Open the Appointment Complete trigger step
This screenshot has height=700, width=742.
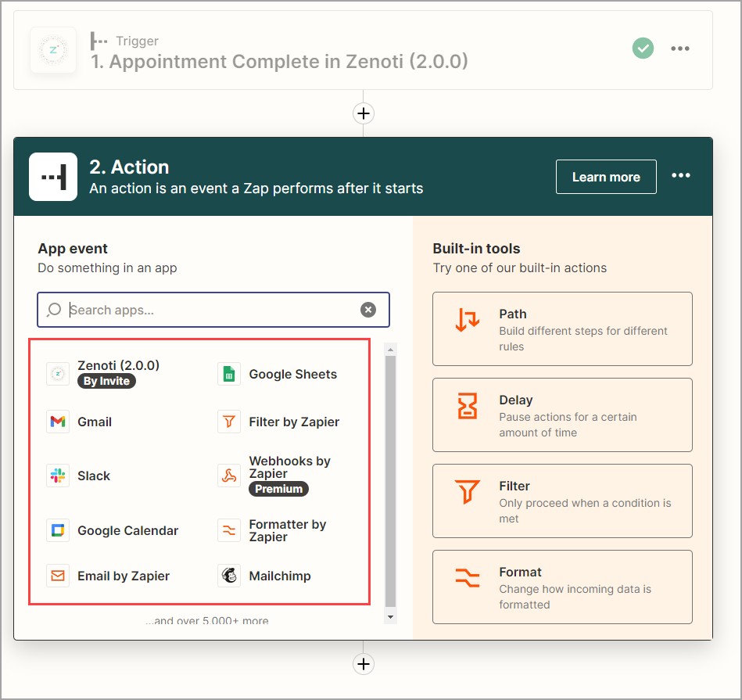(x=363, y=50)
